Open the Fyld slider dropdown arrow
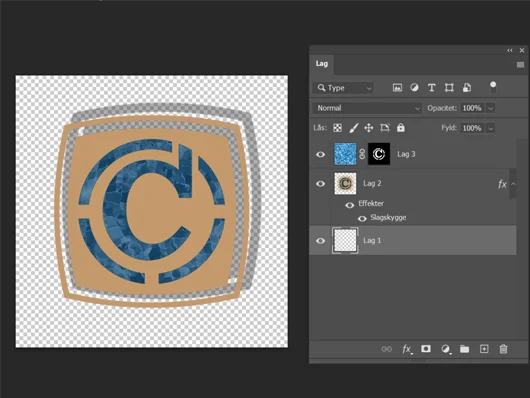Image resolution: width=530 pixels, height=398 pixels. (490, 128)
